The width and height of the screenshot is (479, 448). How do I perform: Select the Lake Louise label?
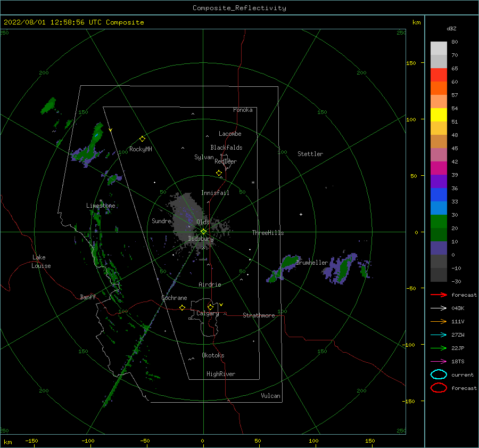pyautogui.click(x=41, y=262)
